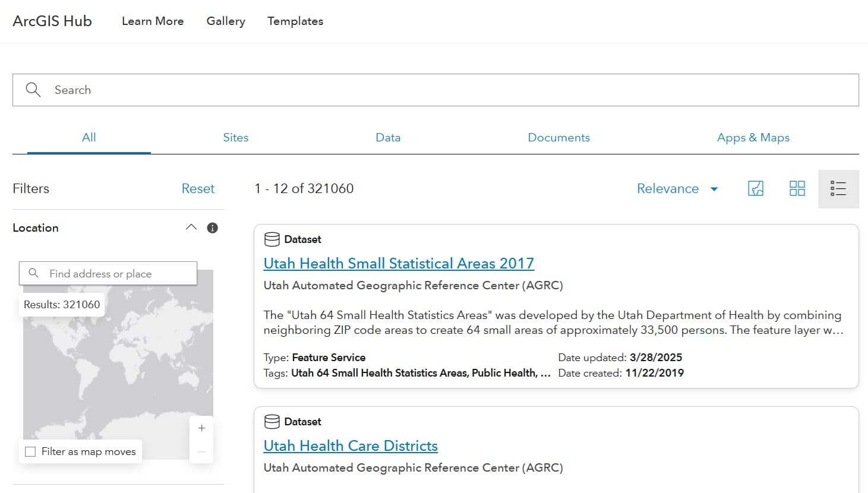The image size is (868, 493).
Task: Click dataset icon on Utah Health Small Statistical Areas card
Action: [x=272, y=239]
